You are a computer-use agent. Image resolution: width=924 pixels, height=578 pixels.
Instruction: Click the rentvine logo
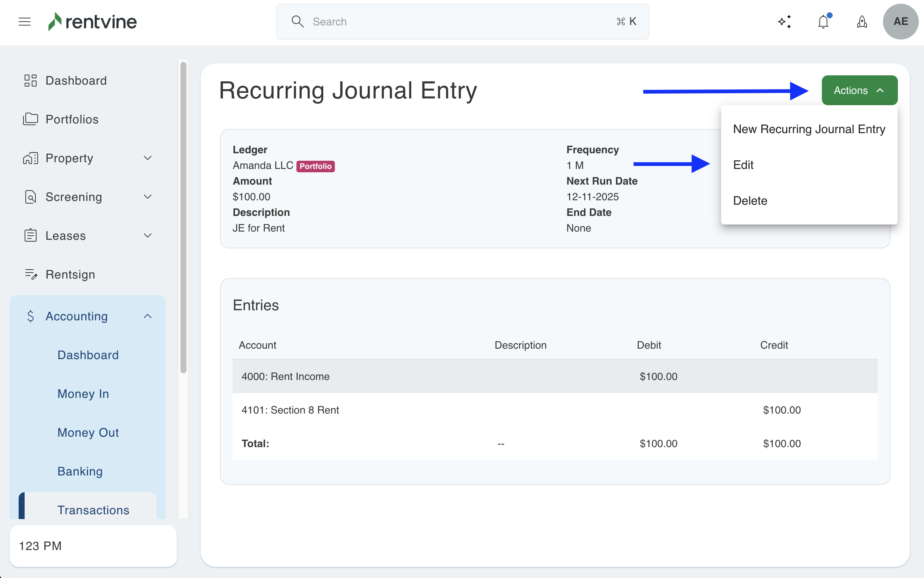point(92,22)
